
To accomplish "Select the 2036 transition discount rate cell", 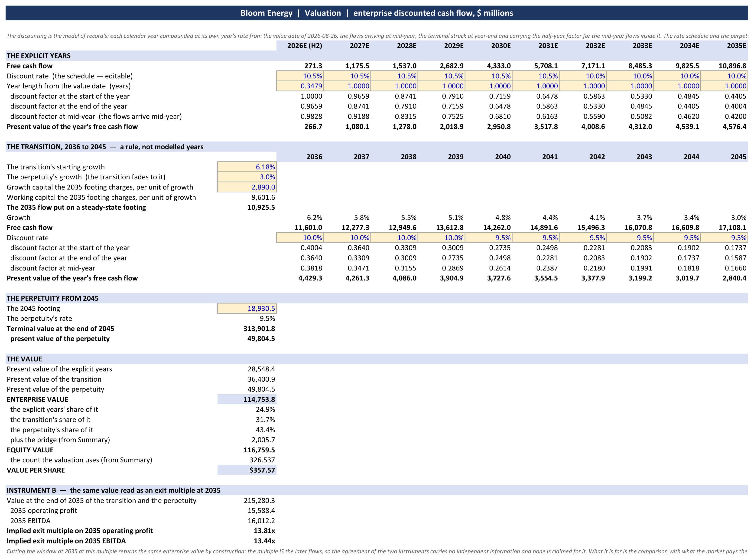I will pos(300,238).
